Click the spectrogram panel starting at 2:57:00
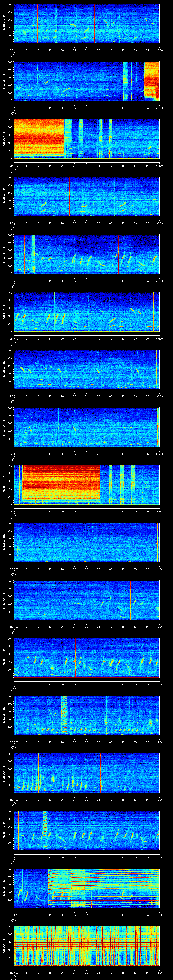The image size is (173, 980). (86, 369)
